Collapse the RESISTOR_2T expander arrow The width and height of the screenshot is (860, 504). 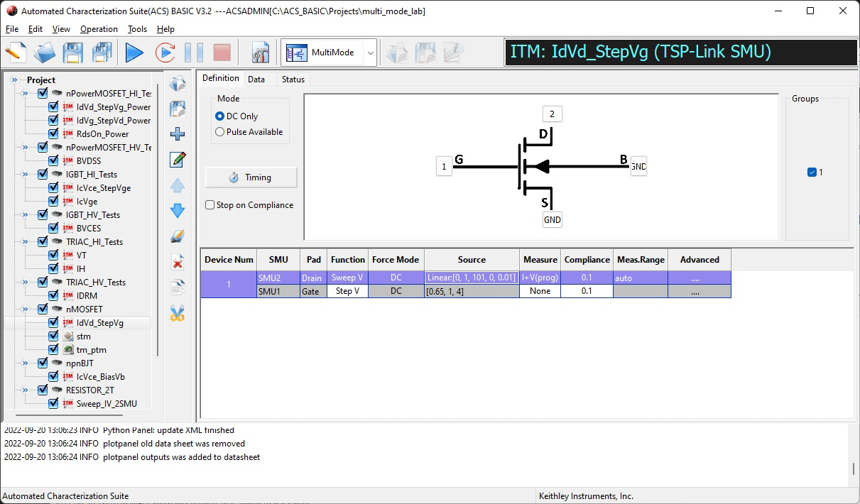coord(26,390)
